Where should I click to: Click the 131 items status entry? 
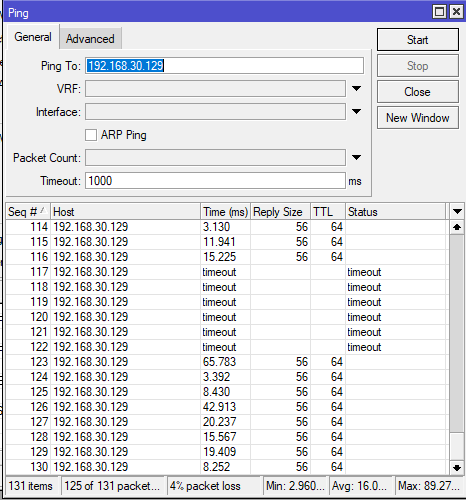33,486
